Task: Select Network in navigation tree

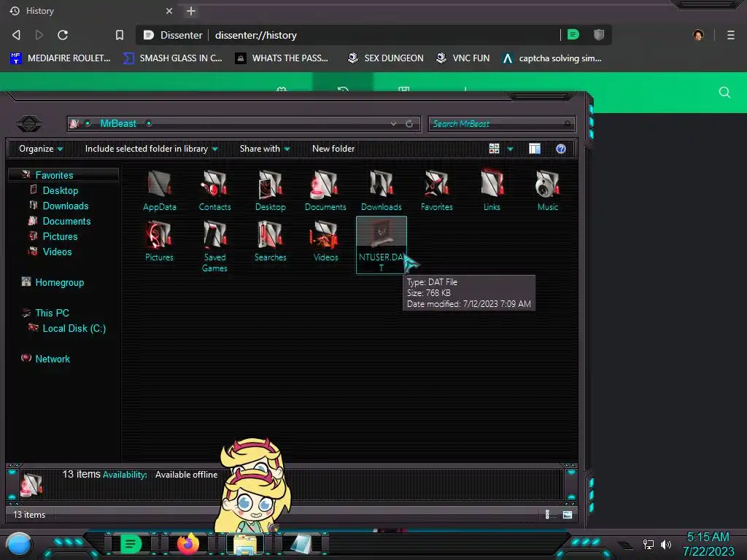Action: click(53, 359)
